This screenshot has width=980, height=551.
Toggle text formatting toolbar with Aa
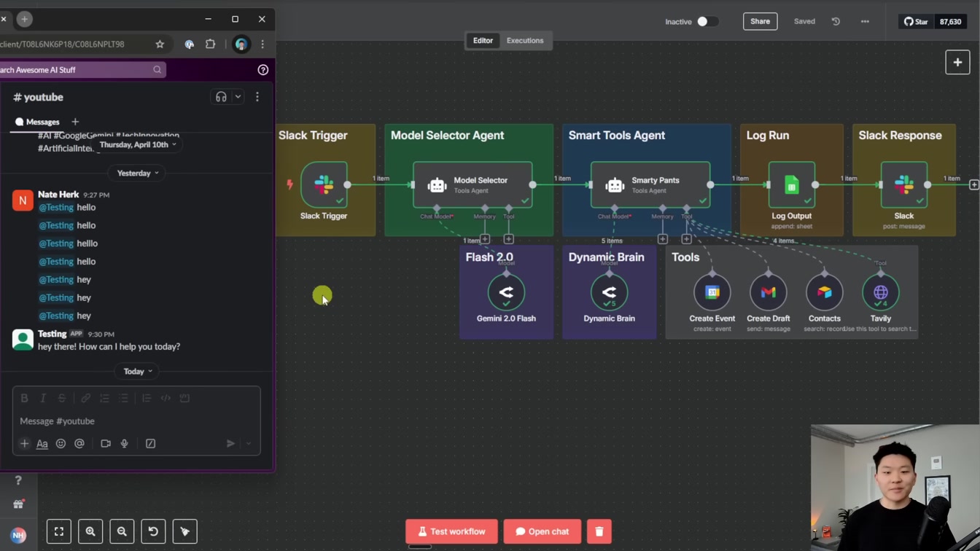pyautogui.click(x=42, y=443)
